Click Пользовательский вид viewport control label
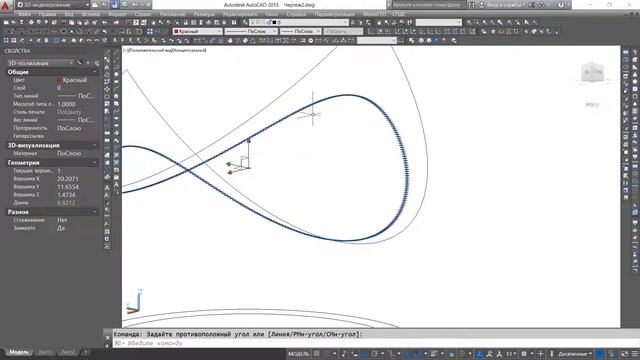 pos(148,50)
